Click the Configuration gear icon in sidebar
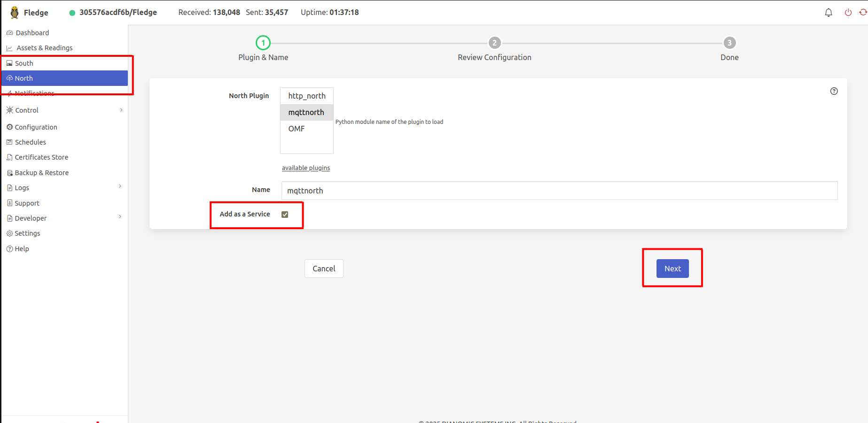The width and height of the screenshot is (868, 423). [9, 127]
